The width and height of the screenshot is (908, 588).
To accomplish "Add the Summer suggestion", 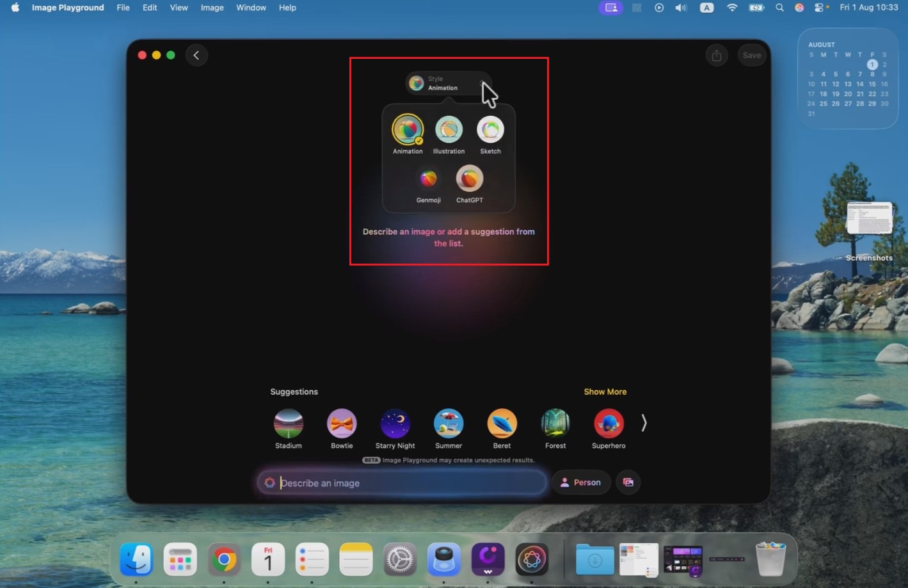I will tap(449, 429).
